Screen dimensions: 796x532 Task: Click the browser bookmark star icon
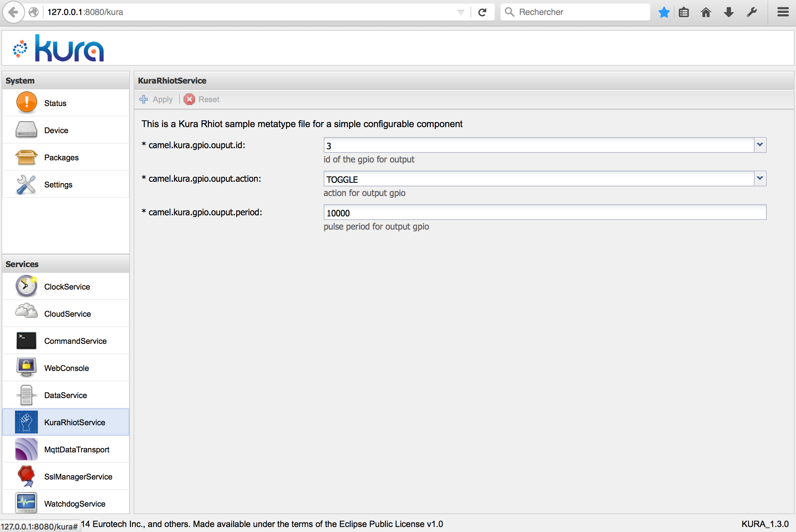(664, 12)
